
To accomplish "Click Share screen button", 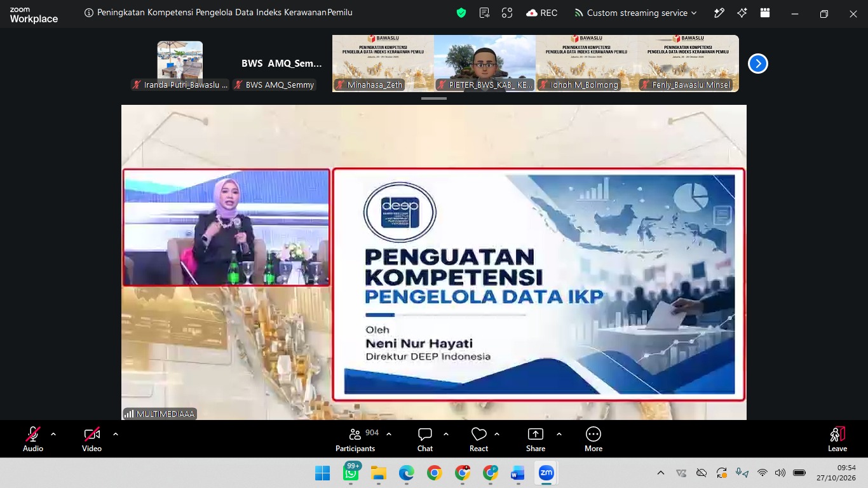I will click(536, 439).
